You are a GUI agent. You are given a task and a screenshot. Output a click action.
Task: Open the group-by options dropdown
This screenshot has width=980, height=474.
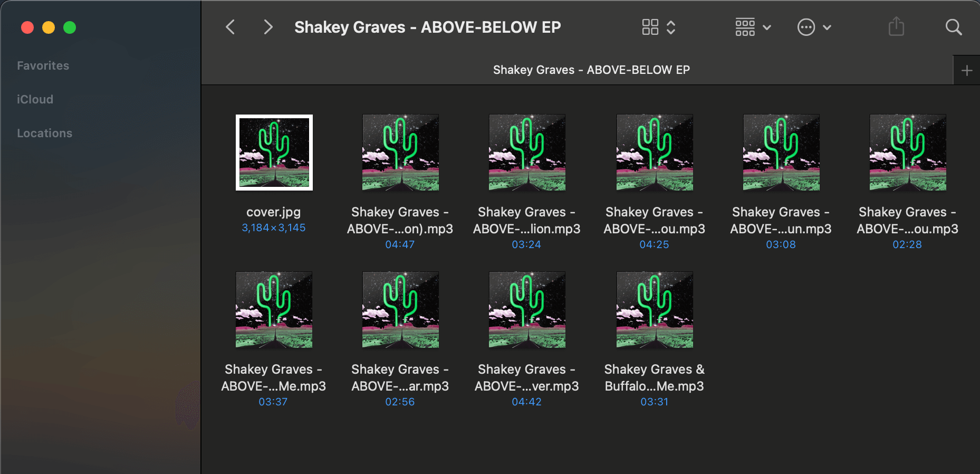coord(753,27)
